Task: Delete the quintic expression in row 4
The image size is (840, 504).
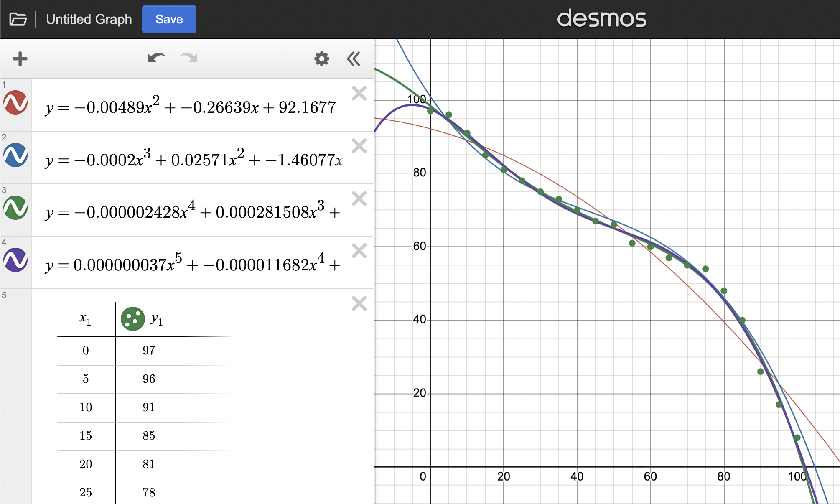Action: tap(359, 251)
